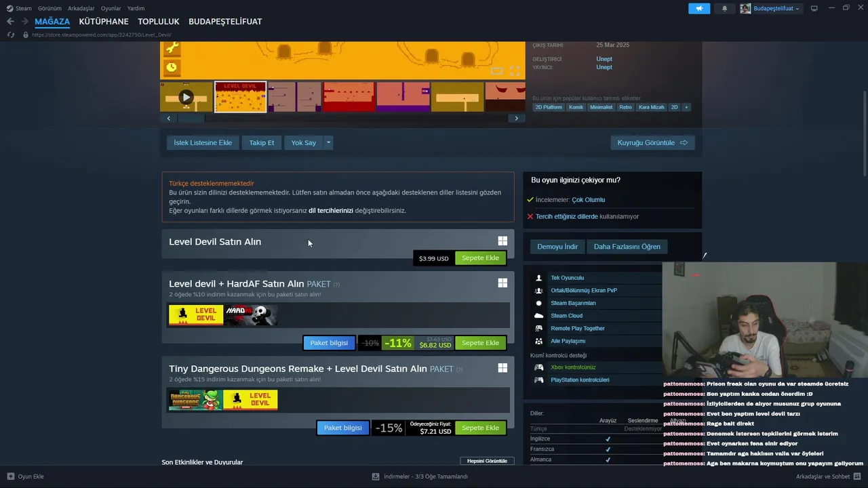Screen dimensions: 868x488
Task: Add the $6.82 HardAF bundle to cart
Action: coord(480,343)
